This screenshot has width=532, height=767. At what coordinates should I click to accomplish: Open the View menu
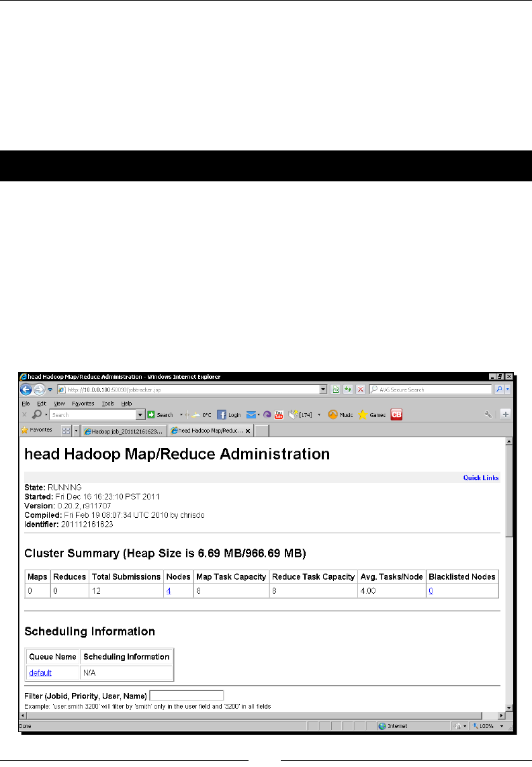[59, 404]
